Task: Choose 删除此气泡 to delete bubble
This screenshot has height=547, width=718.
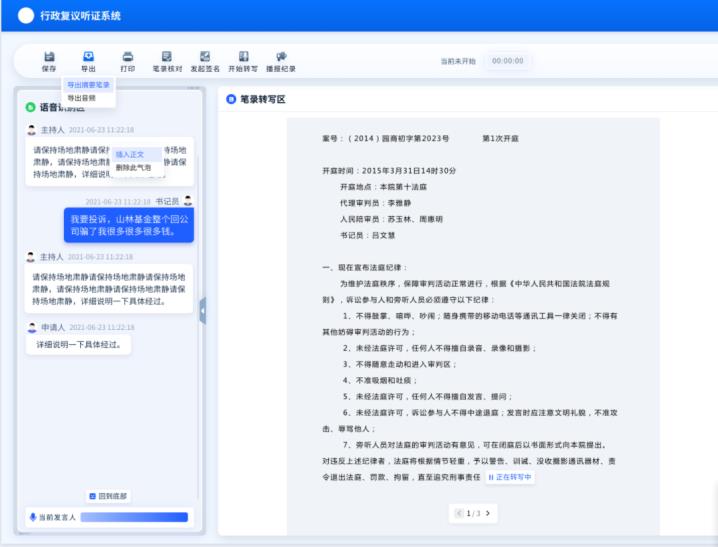Action: (x=133, y=168)
